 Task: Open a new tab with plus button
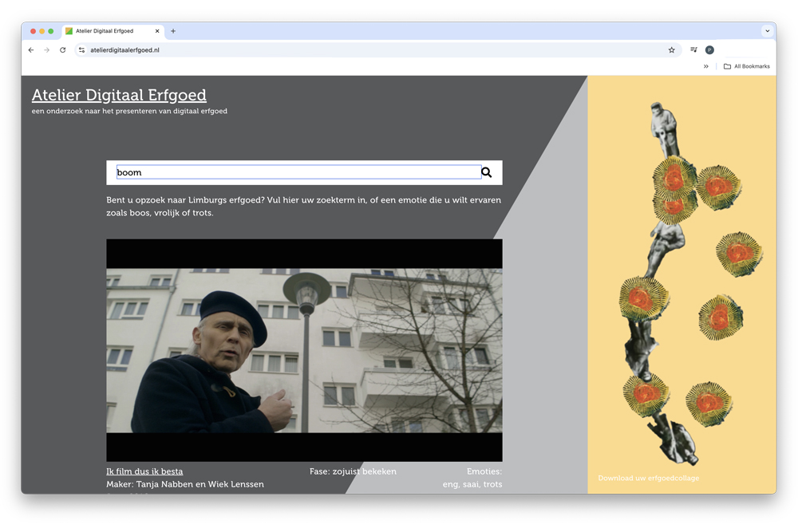173,31
